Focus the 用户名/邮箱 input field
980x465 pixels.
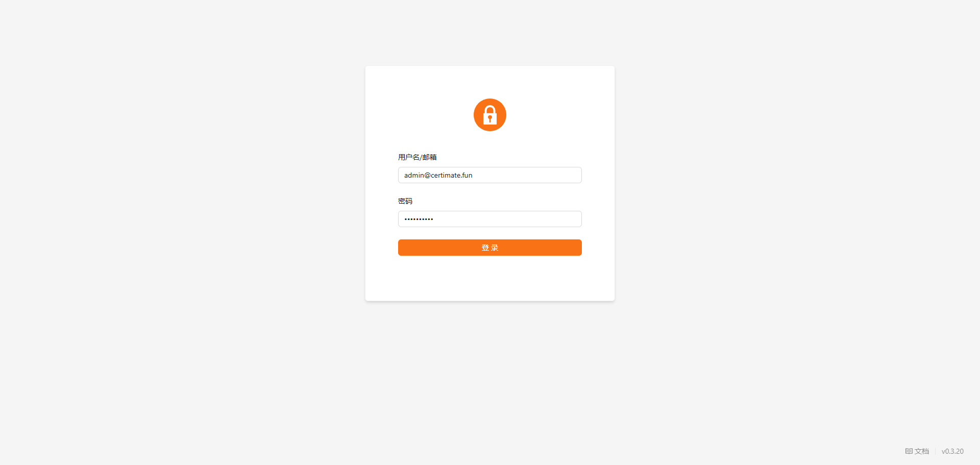pyautogui.click(x=490, y=175)
